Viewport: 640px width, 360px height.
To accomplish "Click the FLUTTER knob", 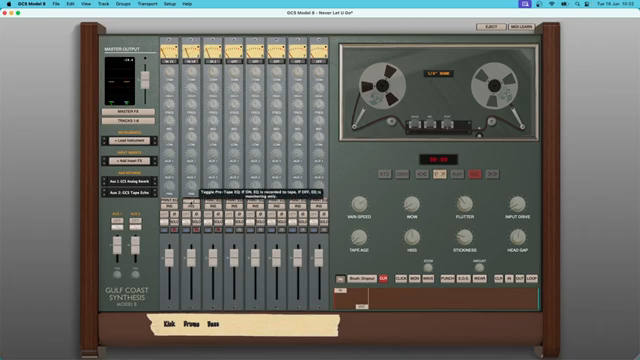I will coord(464,204).
